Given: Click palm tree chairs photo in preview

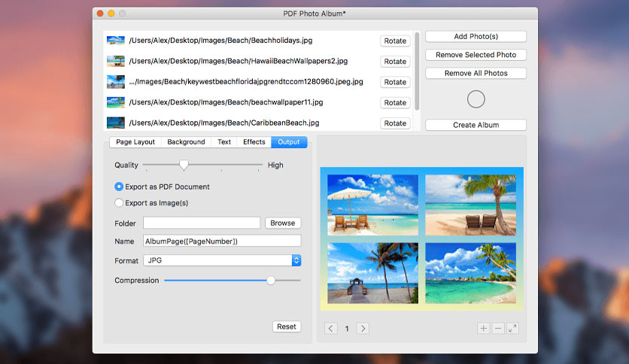Looking at the screenshot, I should click(470, 205).
